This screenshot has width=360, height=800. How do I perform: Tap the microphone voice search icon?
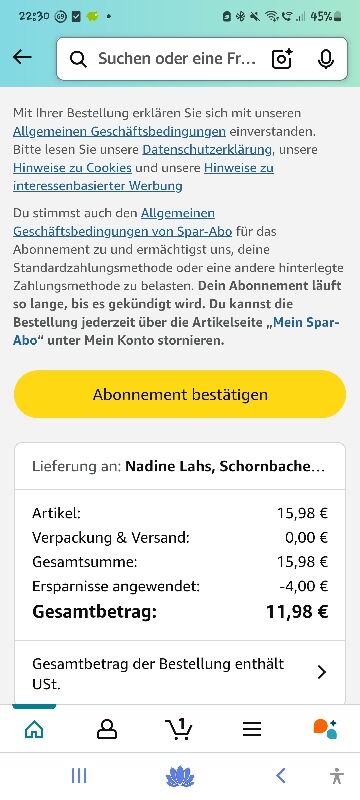[x=325, y=59]
